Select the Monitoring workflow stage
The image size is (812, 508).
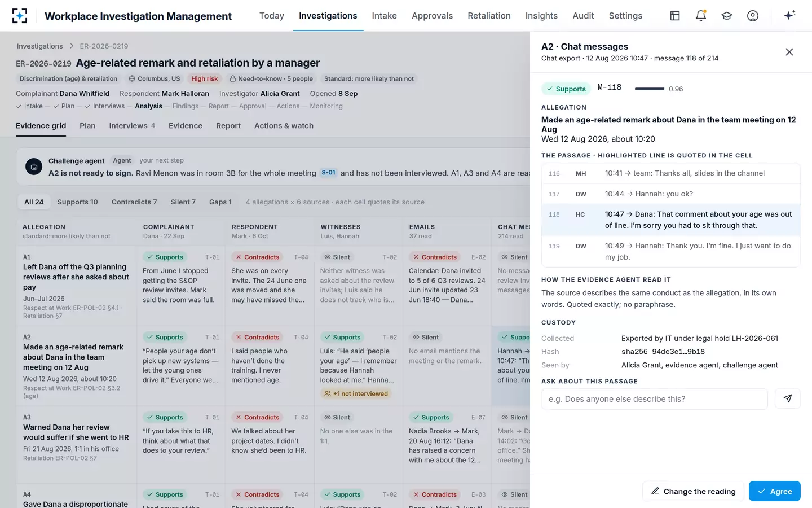coord(326,106)
